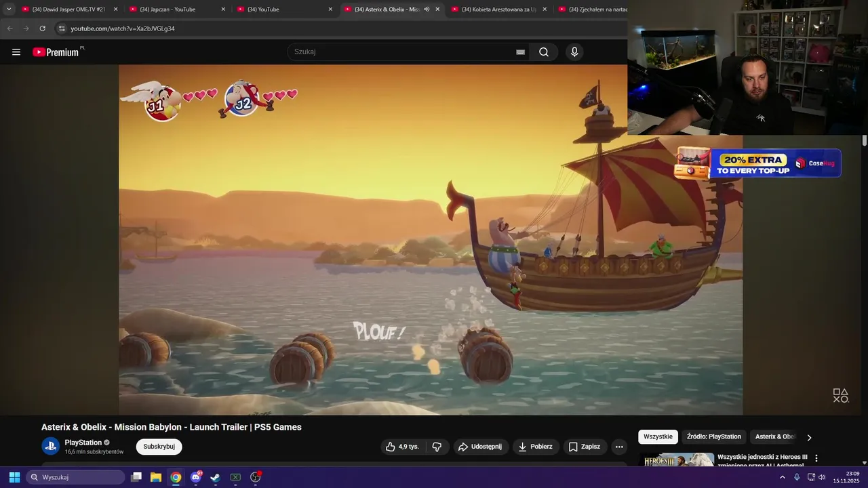Close the Kobieta Aresztowana tab
This screenshot has height=488, width=868.
[x=545, y=9]
